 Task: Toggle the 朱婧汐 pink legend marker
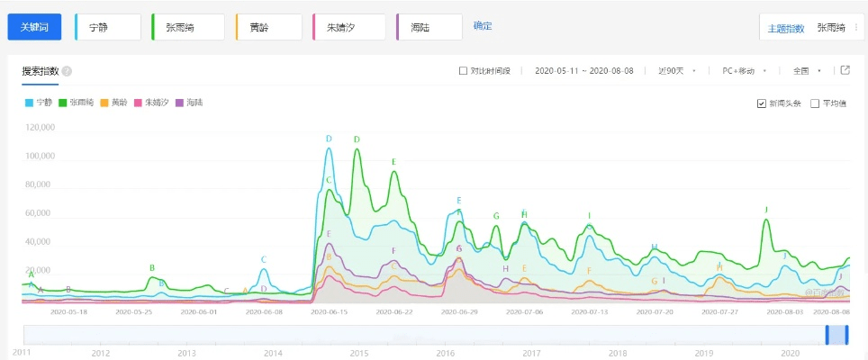pyautogui.click(x=138, y=103)
